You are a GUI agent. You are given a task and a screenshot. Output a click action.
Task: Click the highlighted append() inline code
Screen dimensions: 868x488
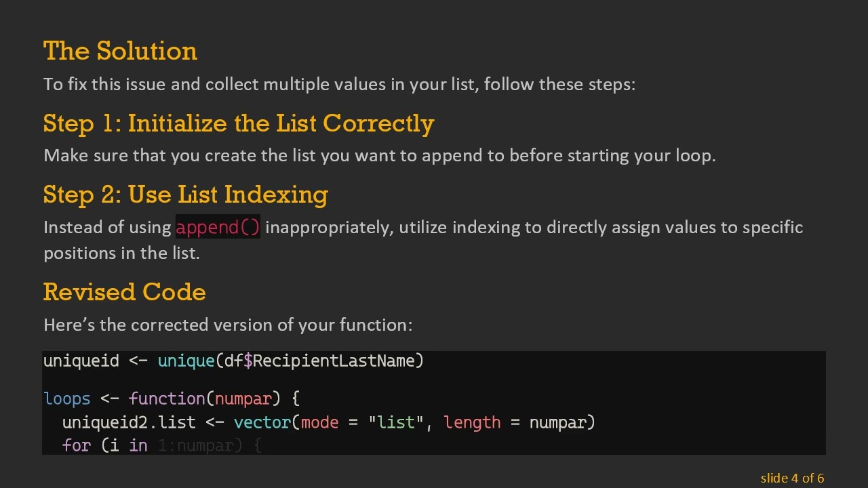point(218,228)
